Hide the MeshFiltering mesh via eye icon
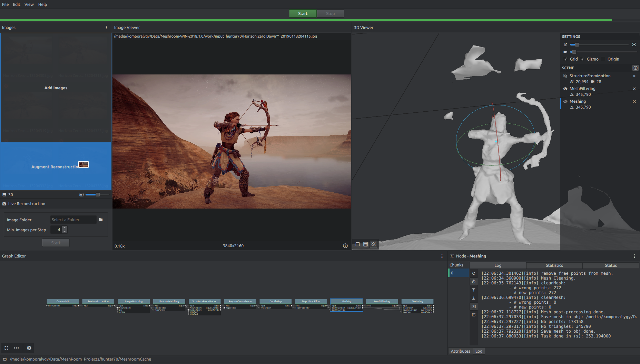 [565, 89]
